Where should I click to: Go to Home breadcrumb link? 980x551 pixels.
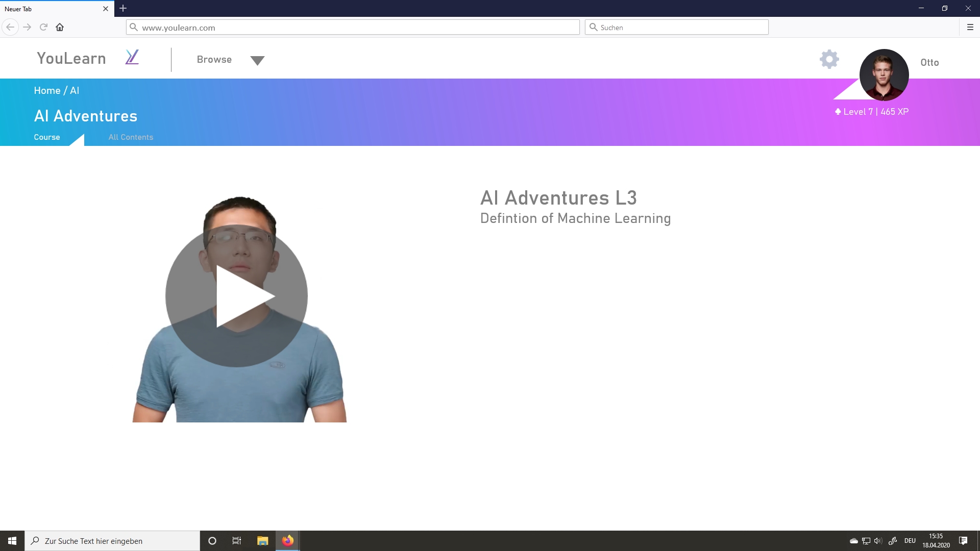click(47, 91)
